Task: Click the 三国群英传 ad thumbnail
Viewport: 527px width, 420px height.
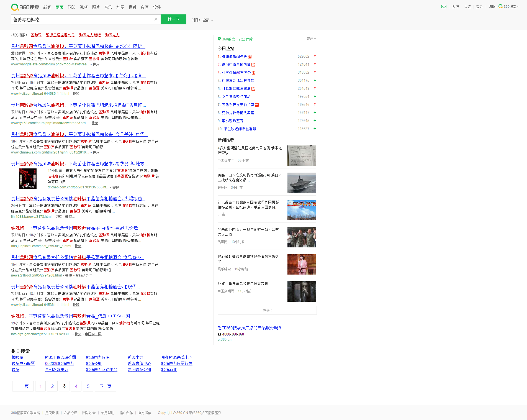Action: [302, 210]
